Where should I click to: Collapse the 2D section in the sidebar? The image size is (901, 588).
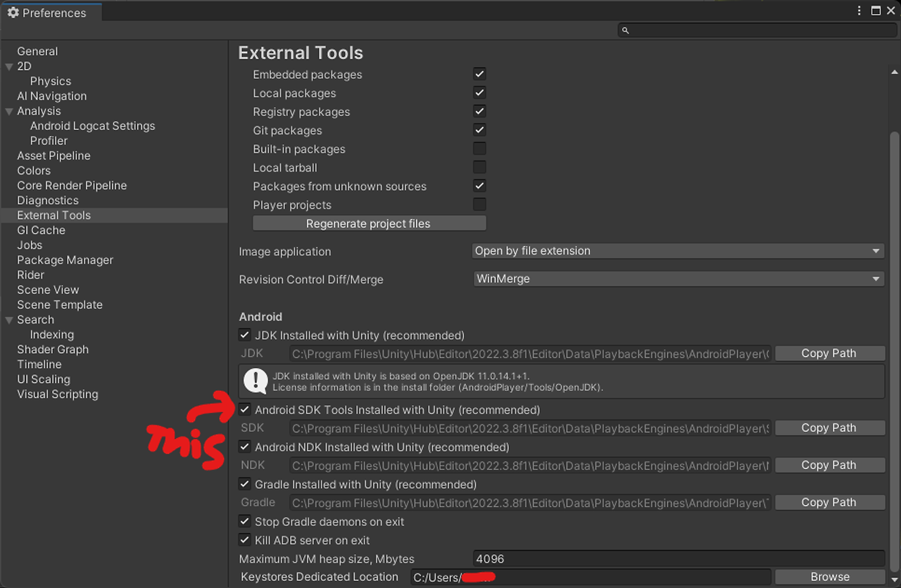[x=9, y=65]
